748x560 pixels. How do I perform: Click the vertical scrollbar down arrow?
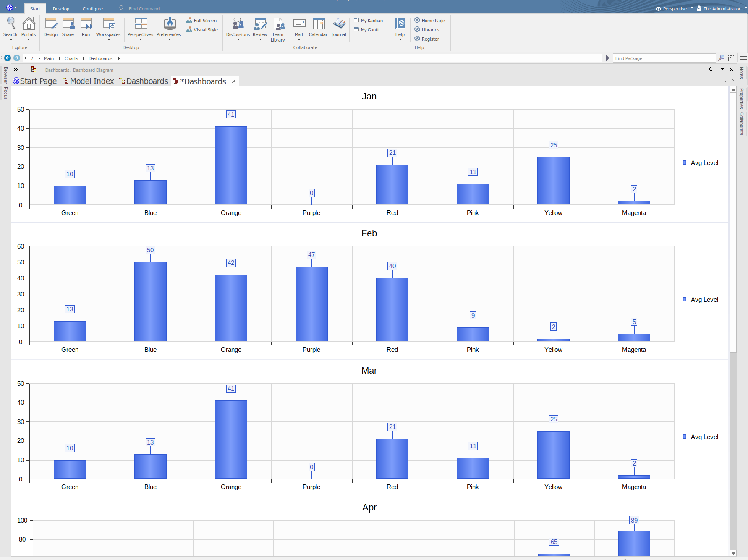pos(733,553)
